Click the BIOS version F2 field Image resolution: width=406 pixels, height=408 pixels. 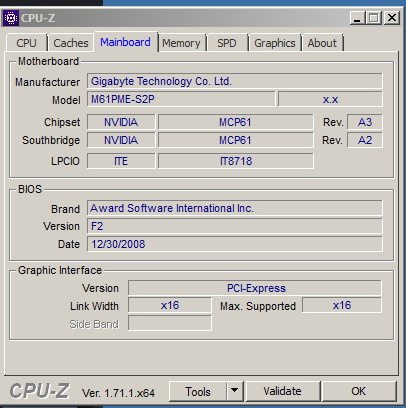pos(235,226)
